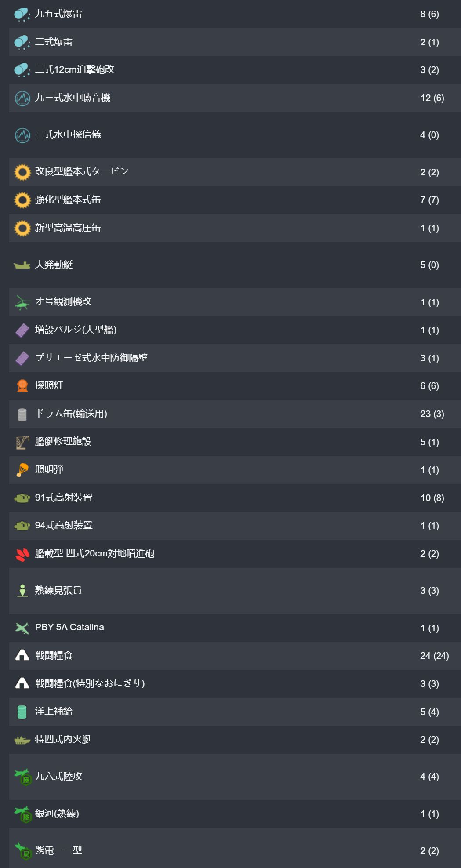The height and width of the screenshot is (868, 461).
Task: Click the count 24 (24) for 戦闘糧食
Action: pyautogui.click(x=434, y=656)
